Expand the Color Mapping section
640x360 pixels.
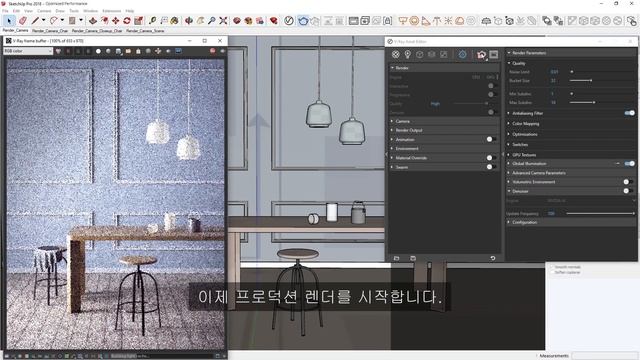pyautogui.click(x=571, y=124)
